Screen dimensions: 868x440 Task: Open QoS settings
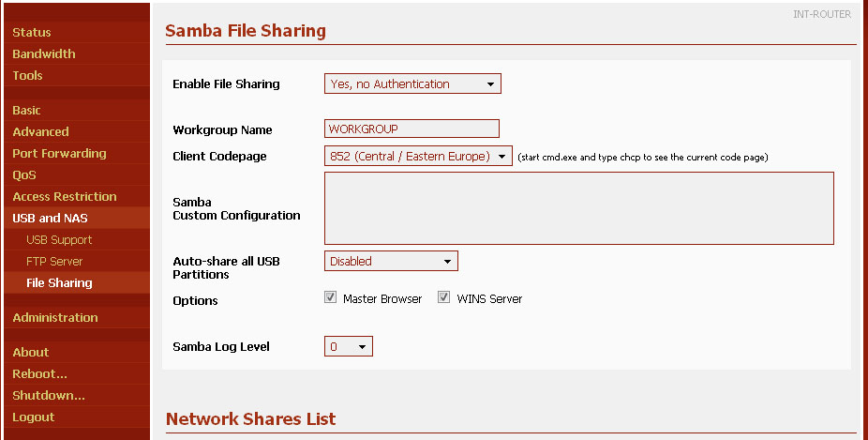click(77, 175)
